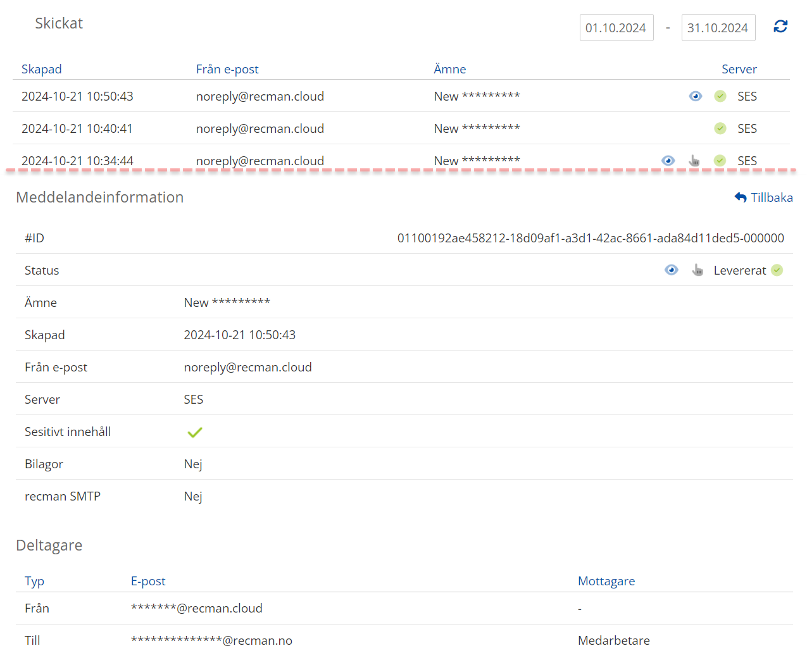Click the hand click icon in Status row
This screenshot has width=807, height=672.
click(698, 270)
